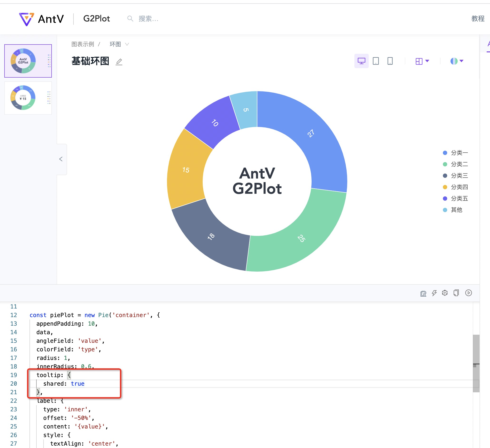
Task: Select the G2Plot product tab
Action: point(97,19)
